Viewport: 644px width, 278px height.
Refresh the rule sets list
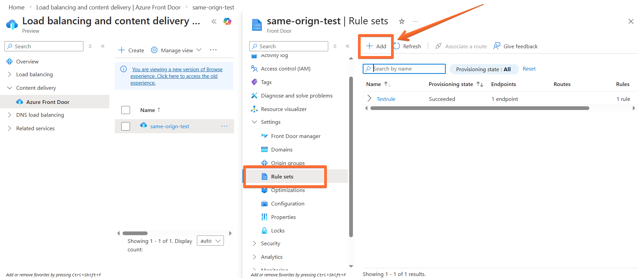(x=408, y=46)
